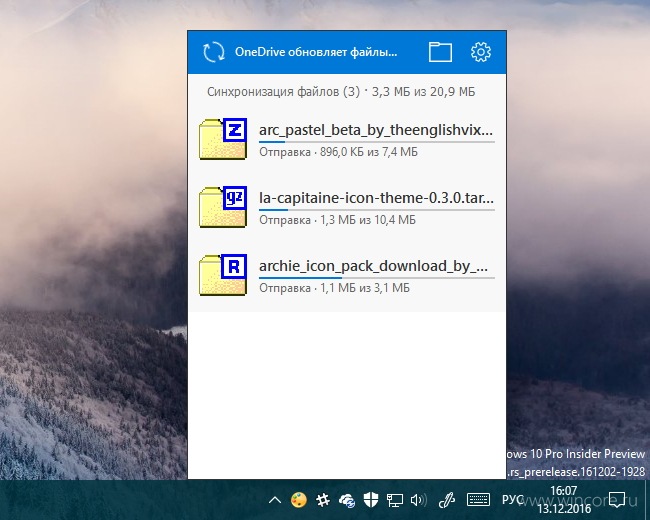Click the OneDrive cloud tray icon
The width and height of the screenshot is (650, 520).
(347, 501)
